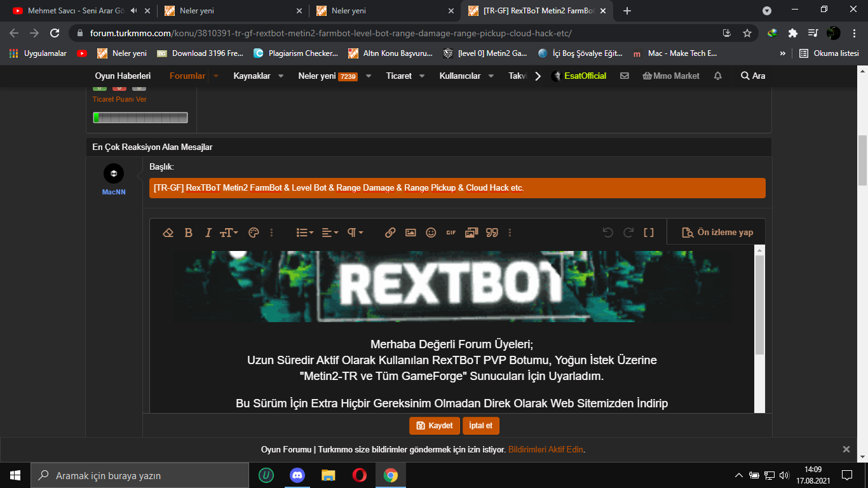Bookmark this page with the star icon
The image size is (868, 488).
coord(747,33)
